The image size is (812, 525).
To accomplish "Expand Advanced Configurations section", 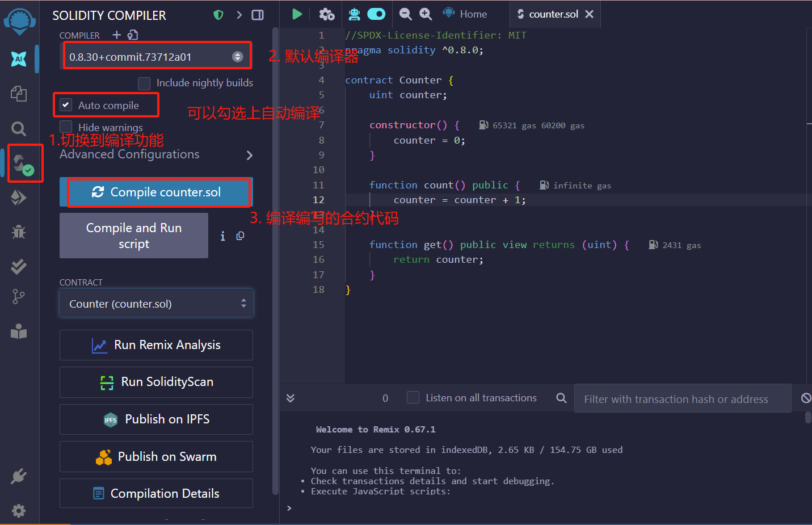I will (156, 154).
